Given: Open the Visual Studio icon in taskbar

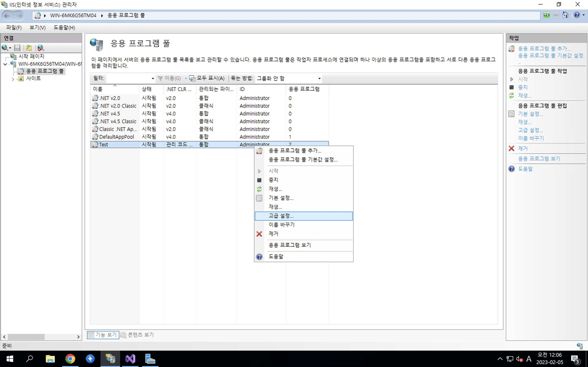Looking at the screenshot, I should tap(130, 359).
